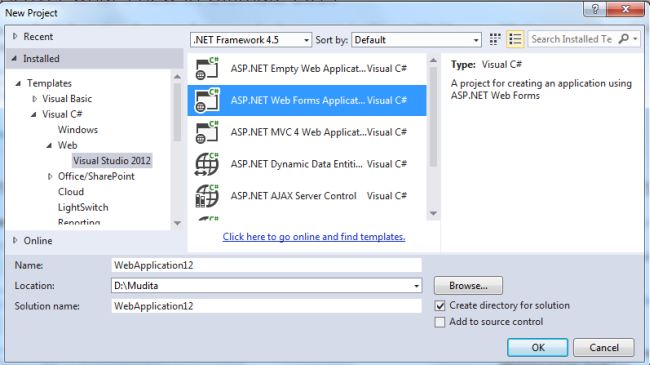Click the ASP.NET Empty Web Application template icon
This screenshot has width=650, height=365.
pyautogui.click(x=207, y=68)
